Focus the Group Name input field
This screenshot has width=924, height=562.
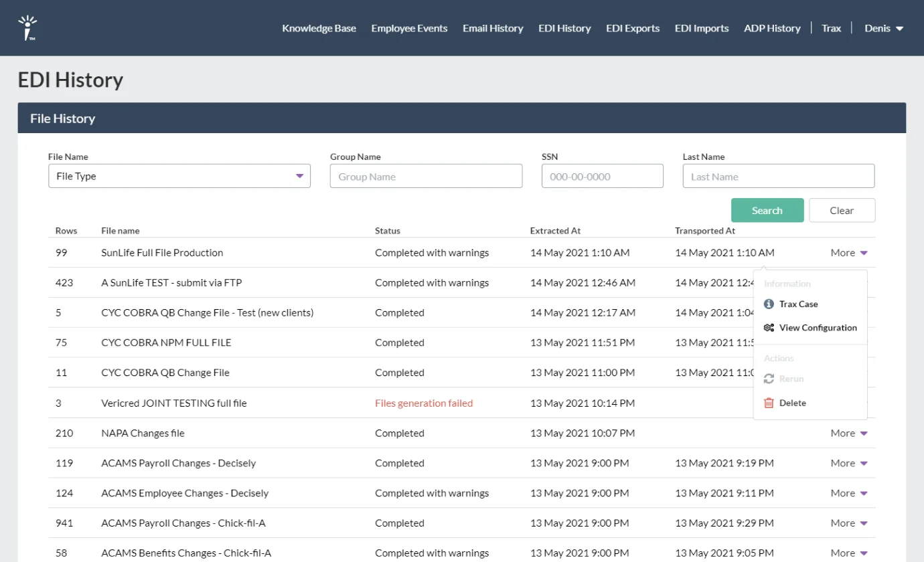pos(426,176)
